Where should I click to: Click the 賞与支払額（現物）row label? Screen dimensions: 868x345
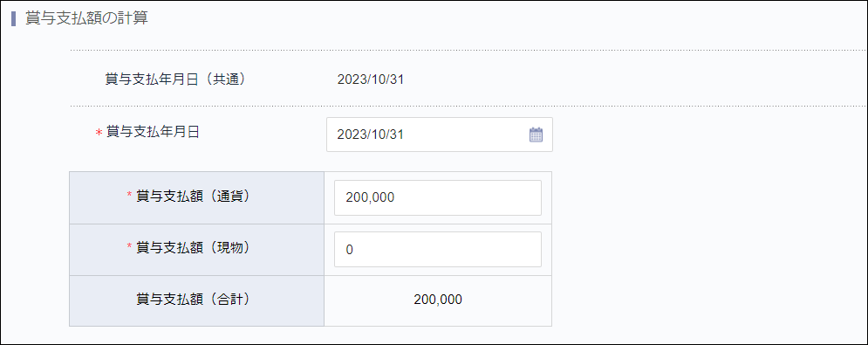193,247
